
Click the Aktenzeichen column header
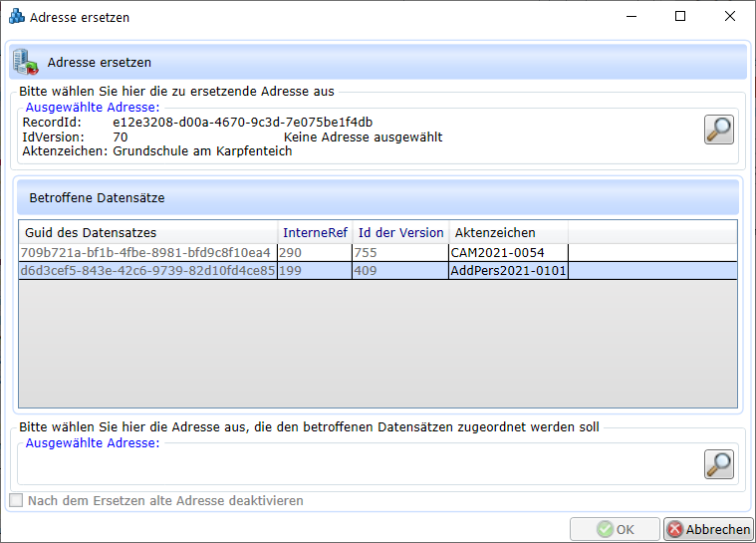[508, 232]
